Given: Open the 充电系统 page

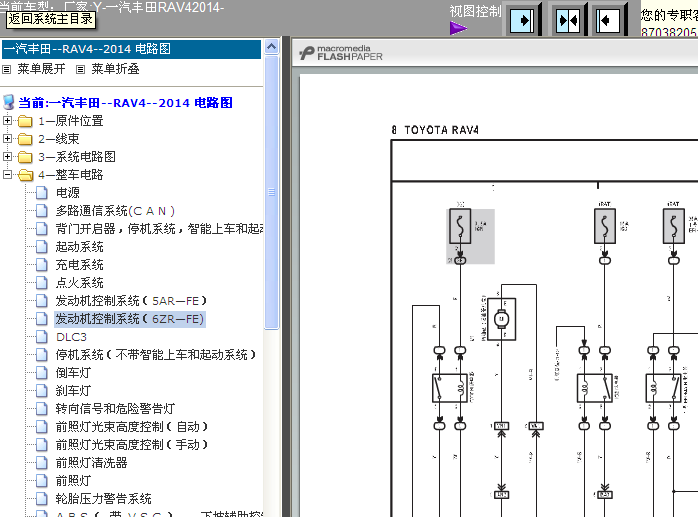Looking at the screenshot, I should 79,265.
